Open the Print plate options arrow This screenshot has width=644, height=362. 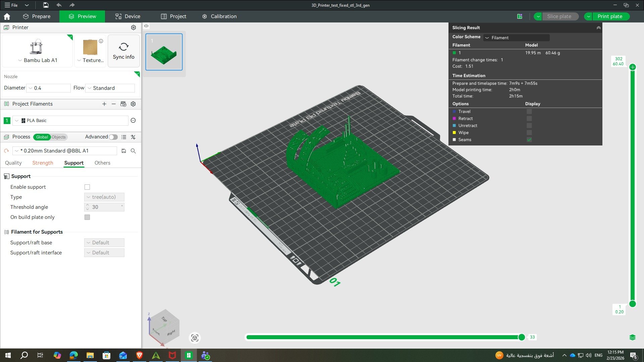coord(588,16)
